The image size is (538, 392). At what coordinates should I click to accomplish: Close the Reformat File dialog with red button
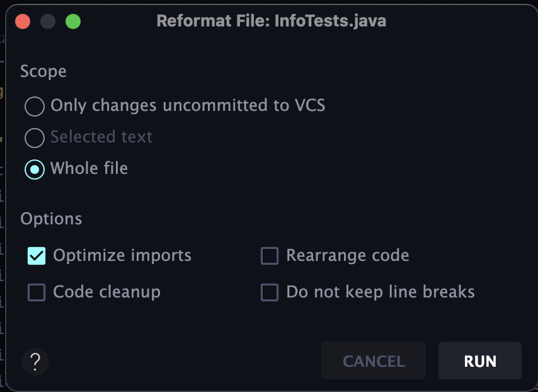pyautogui.click(x=23, y=21)
